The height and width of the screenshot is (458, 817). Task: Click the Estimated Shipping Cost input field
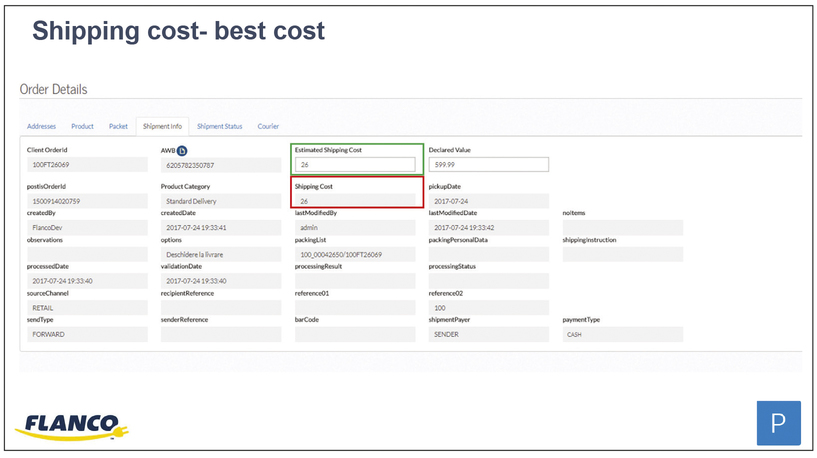point(355,165)
